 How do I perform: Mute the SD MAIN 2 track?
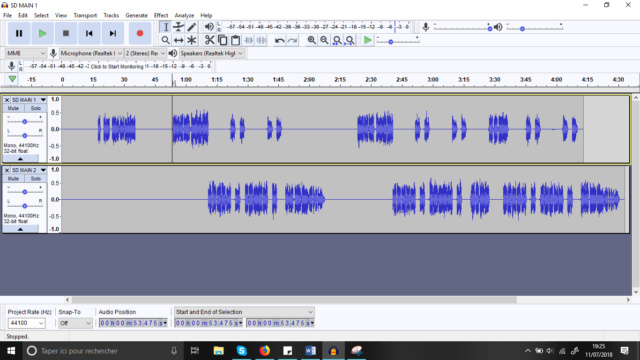click(x=13, y=178)
